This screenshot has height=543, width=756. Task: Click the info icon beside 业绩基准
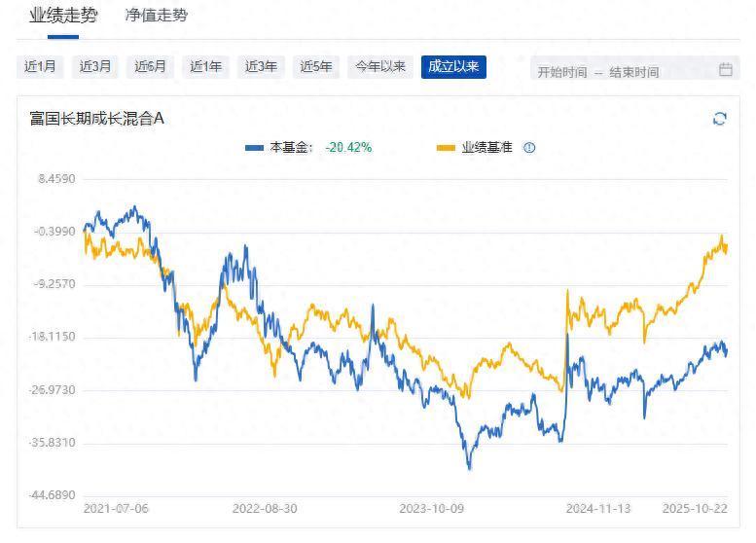pyautogui.click(x=529, y=148)
